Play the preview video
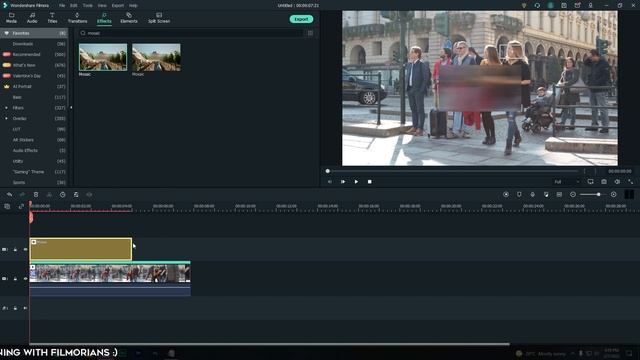Screen dimensions: 640x360 coord(356,182)
